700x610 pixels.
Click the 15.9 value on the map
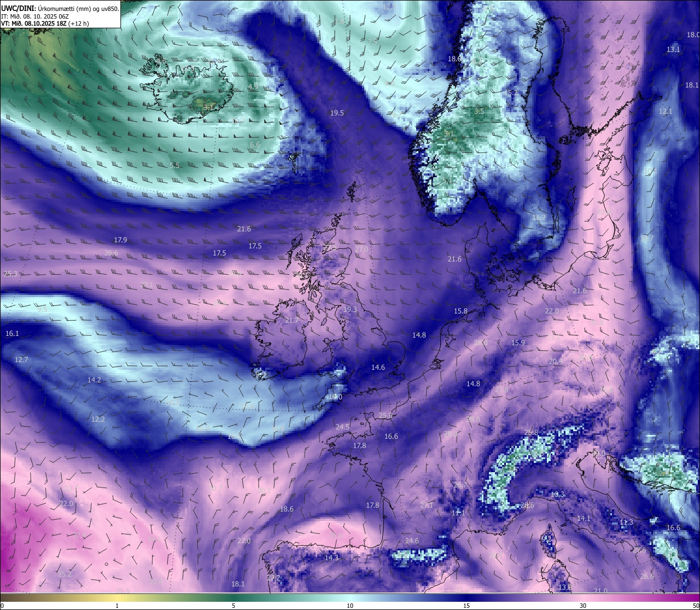(518, 343)
